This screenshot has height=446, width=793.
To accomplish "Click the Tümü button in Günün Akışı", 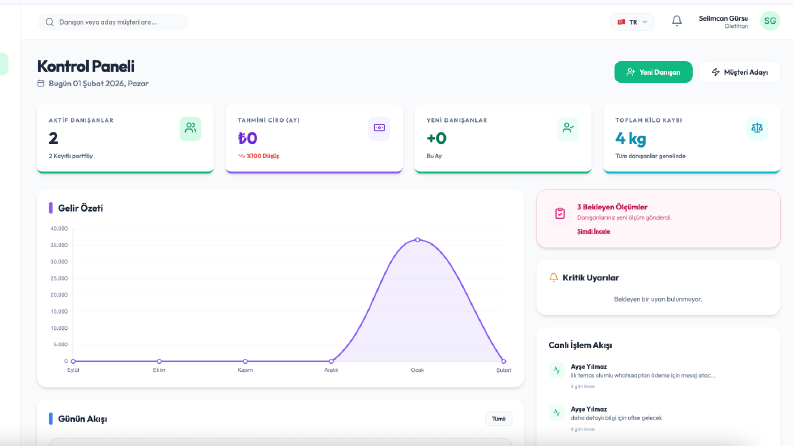I will pyautogui.click(x=499, y=419).
